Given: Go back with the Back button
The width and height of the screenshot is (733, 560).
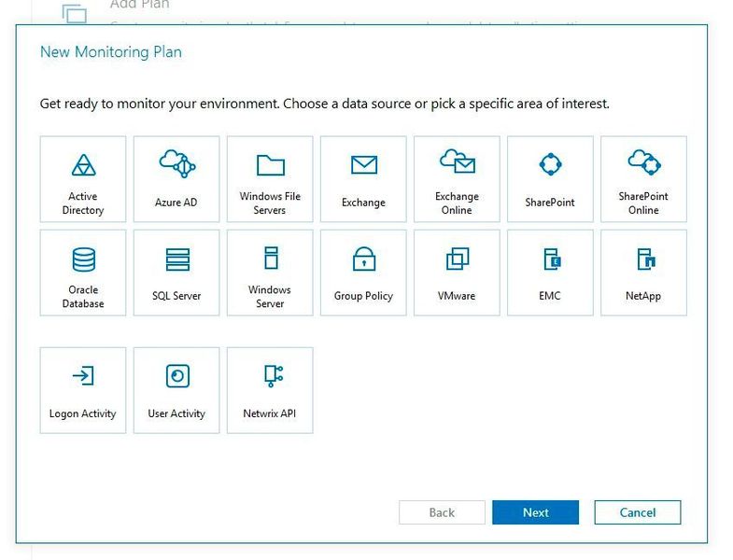Looking at the screenshot, I should pos(442,512).
